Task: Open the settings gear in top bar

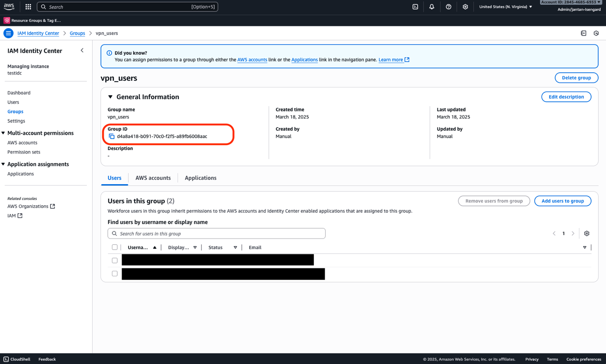Action: [465, 7]
